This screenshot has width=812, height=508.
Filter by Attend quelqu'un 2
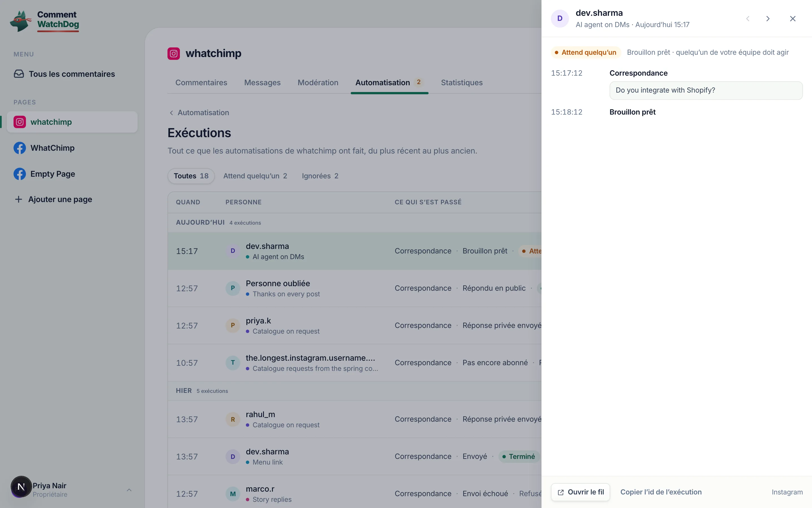click(x=255, y=176)
